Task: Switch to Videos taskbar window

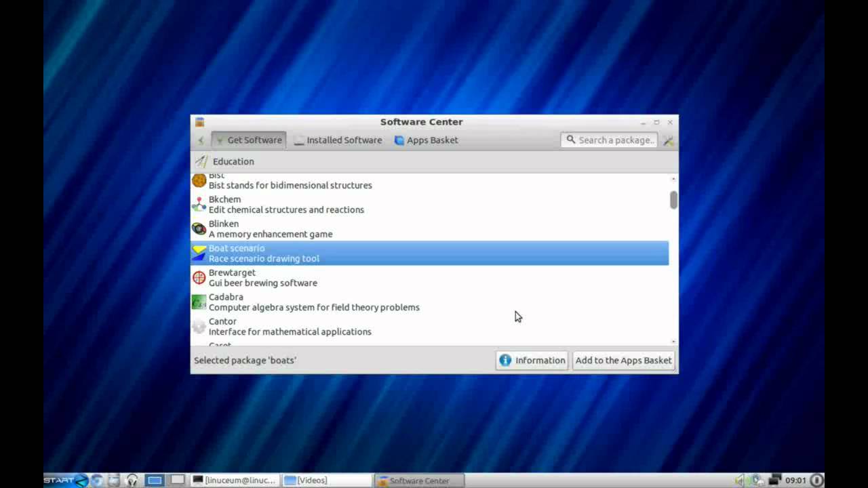Action: pos(325,480)
